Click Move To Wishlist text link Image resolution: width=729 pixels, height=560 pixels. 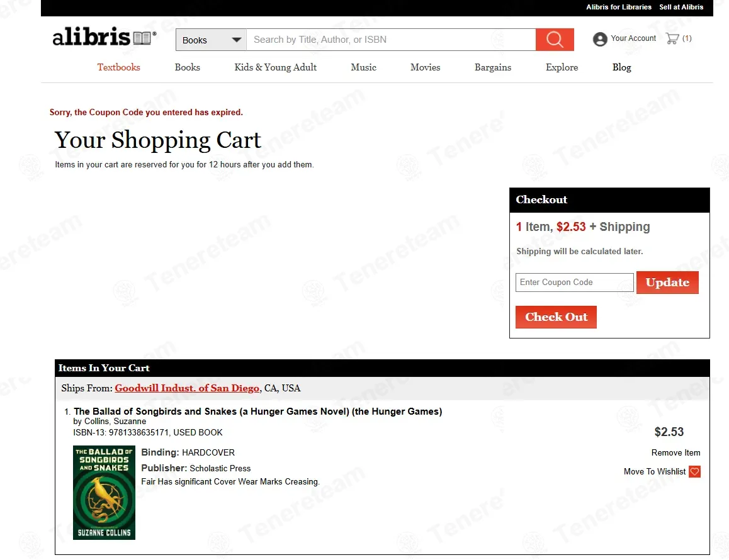point(655,472)
